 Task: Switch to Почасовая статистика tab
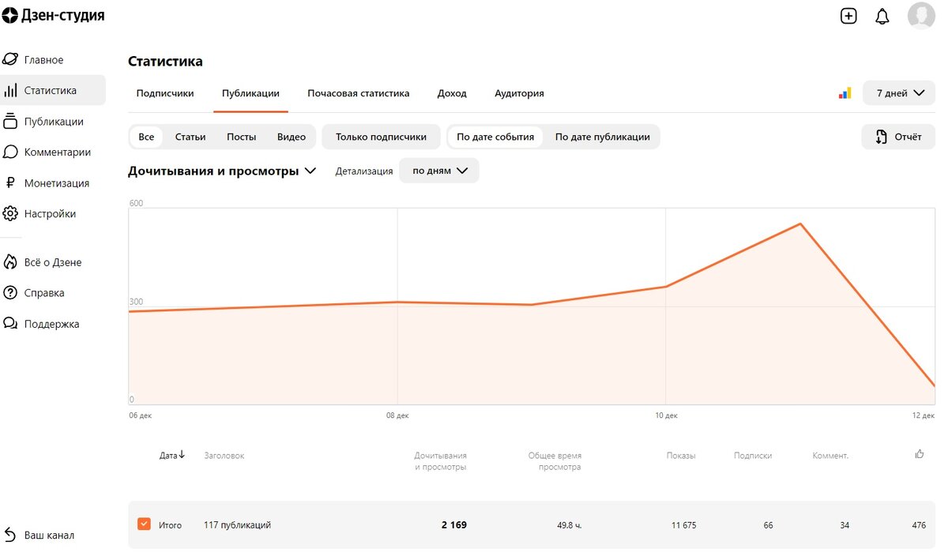point(359,93)
